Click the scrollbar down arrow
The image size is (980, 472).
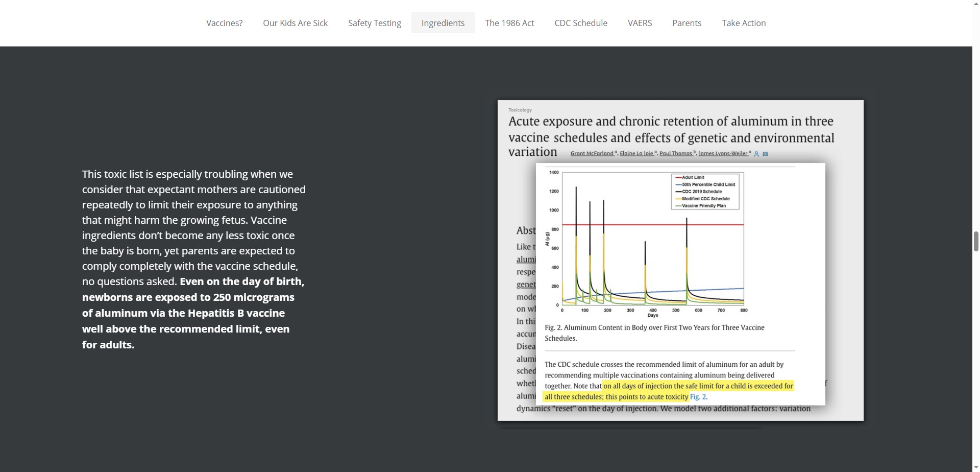coord(976,467)
